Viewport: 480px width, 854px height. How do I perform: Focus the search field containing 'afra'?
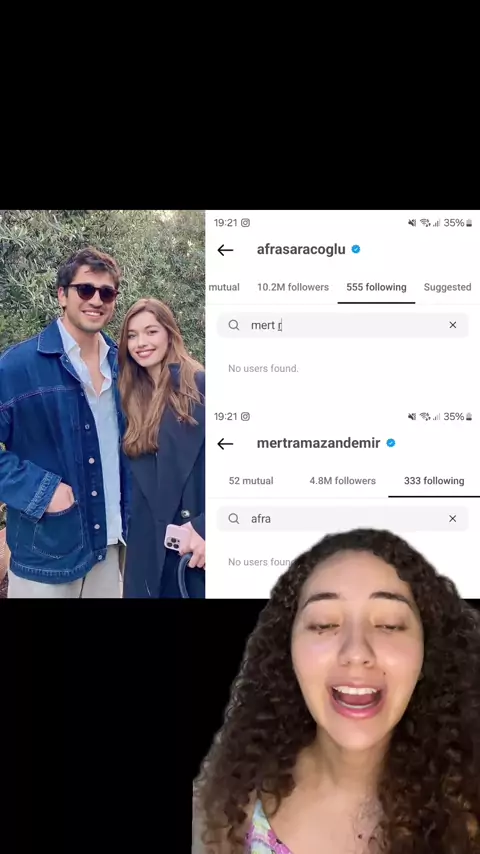pos(343,519)
